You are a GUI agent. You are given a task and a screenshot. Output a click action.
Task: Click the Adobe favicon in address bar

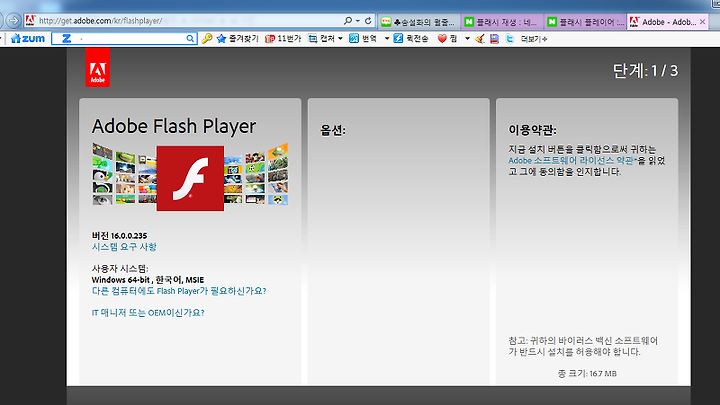click(30, 21)
